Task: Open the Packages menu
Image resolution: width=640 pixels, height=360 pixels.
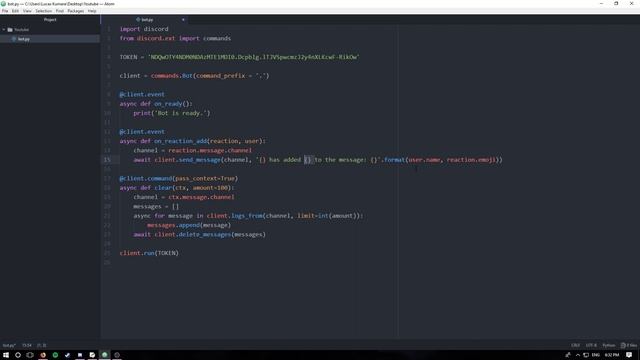Action: (76, 11)
